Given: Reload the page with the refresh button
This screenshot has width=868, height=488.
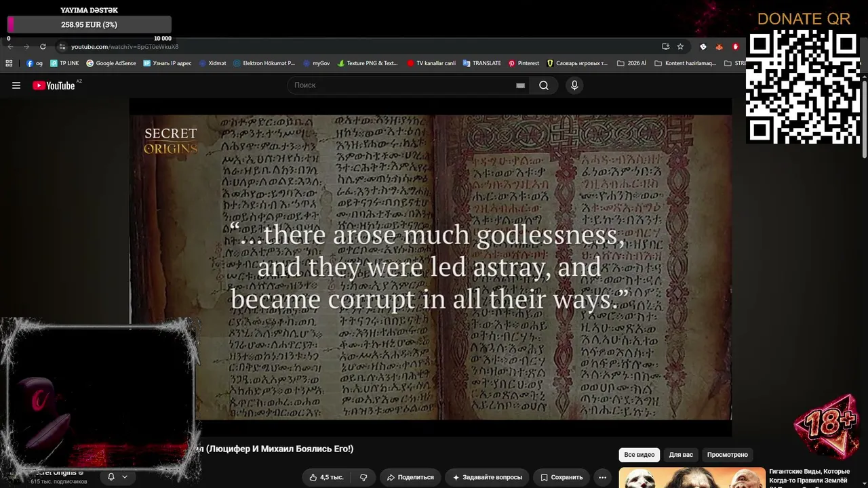Looking at the screenshot, I should tap(43, 47).
